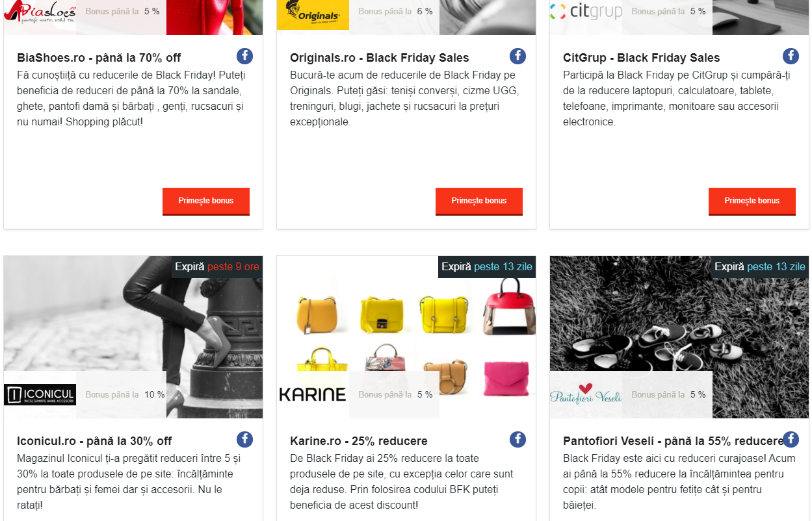Open the Iconicul.ro până la 30% off title
The width and height of the screenshot is (812, 521).
click(94, 442)
